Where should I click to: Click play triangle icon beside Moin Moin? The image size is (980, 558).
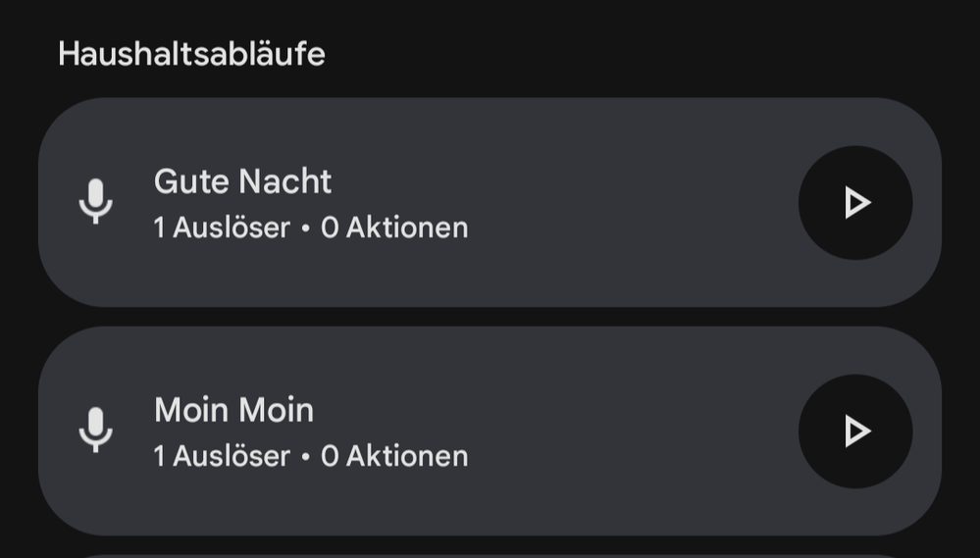(858, 431)
